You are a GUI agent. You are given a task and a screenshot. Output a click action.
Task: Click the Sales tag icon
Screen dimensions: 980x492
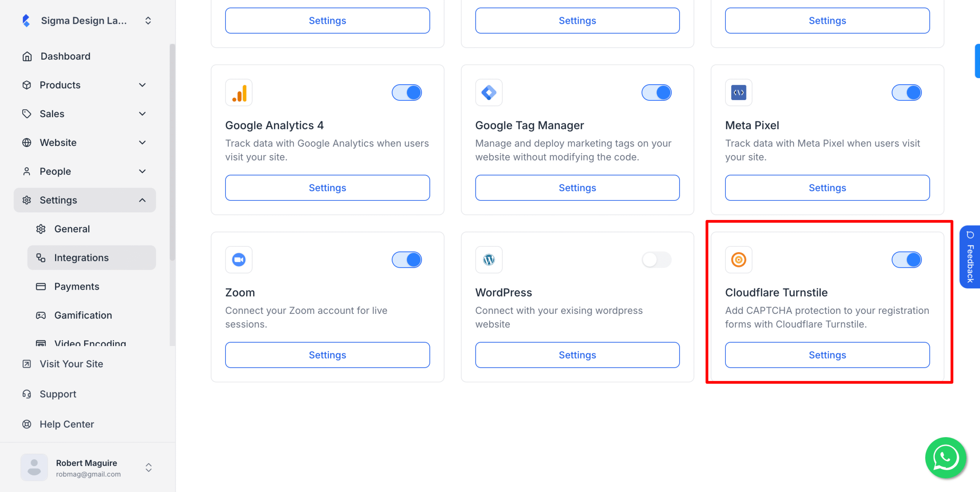point(27,114)
